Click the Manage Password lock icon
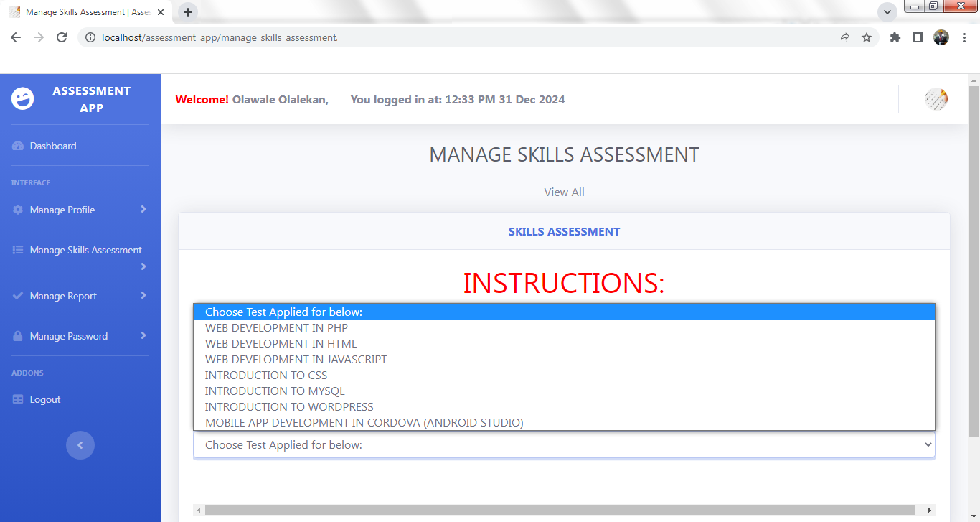This screenshot has height=522, width=980. (x=18, y=336)
